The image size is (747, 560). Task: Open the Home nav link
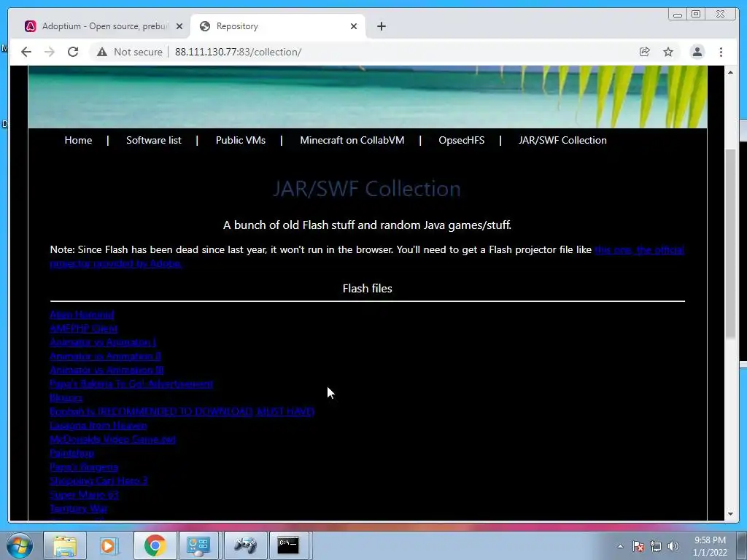click(78, 140)
